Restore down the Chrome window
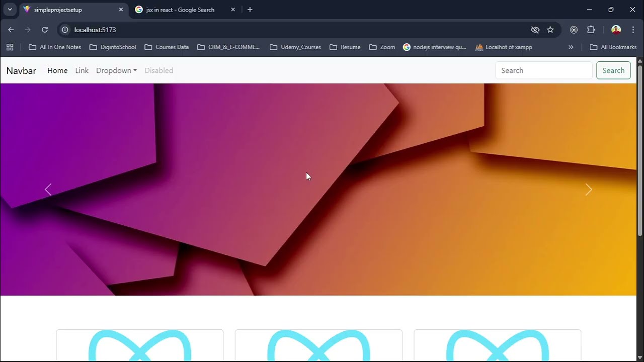Screen dimensions: 644x362 coord(611,10)
